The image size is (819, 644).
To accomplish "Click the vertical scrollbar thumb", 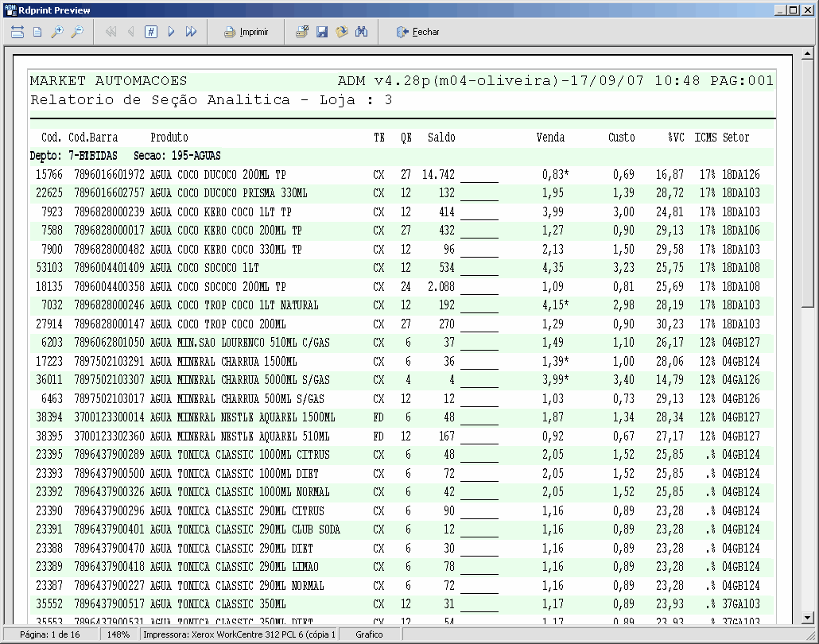I will click(x=808, y=183).
